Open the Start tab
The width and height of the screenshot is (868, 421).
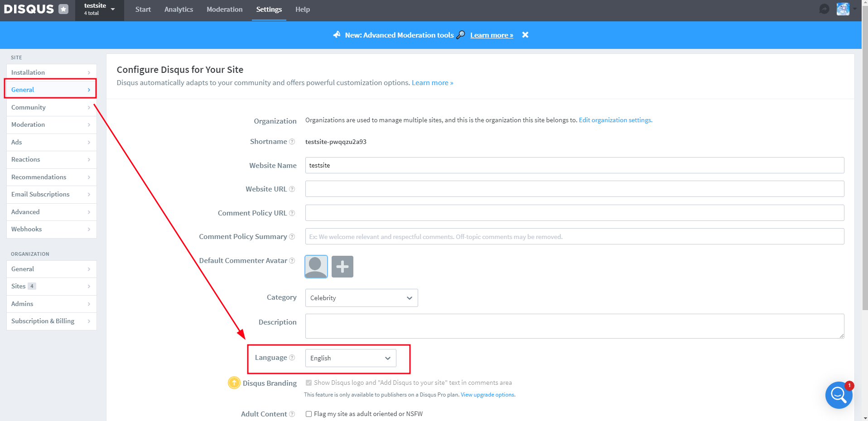pos(143,10)
